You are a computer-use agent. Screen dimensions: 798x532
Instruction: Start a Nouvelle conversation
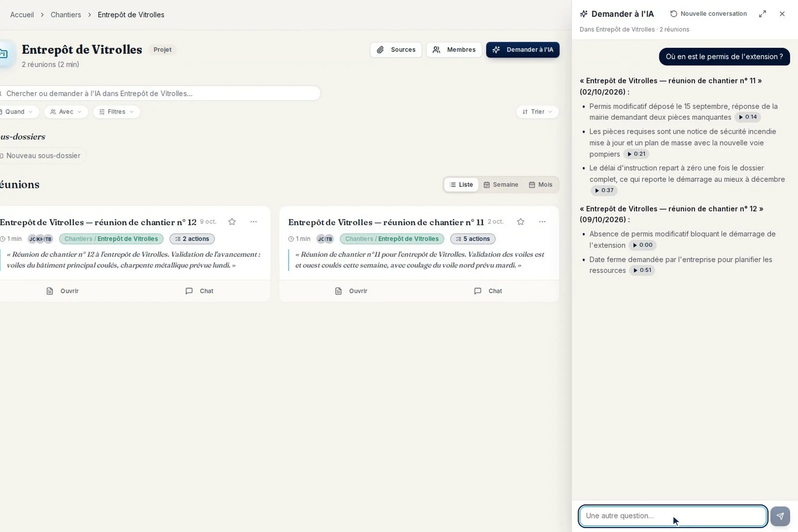point(709,14)
